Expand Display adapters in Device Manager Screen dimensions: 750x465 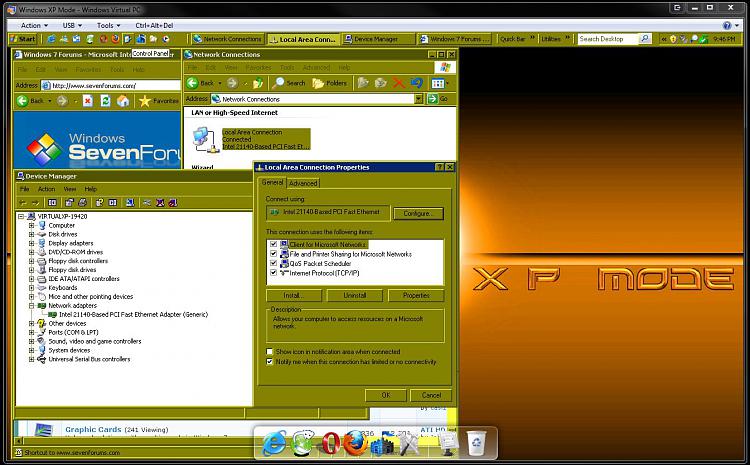(x=32, y=243)
